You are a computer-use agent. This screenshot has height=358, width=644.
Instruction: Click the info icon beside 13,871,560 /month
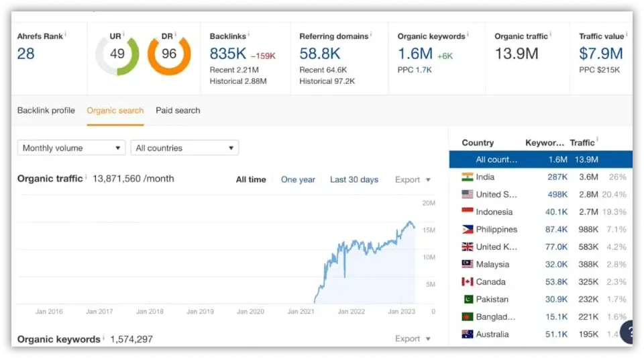86,177
